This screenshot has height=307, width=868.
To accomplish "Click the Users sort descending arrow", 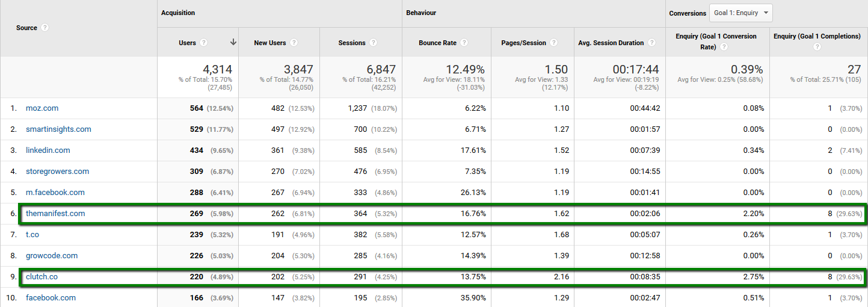I will pos(233,42).
